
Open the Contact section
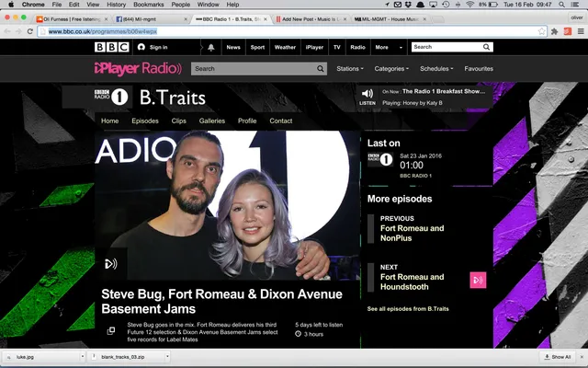(x=281, y=121)
